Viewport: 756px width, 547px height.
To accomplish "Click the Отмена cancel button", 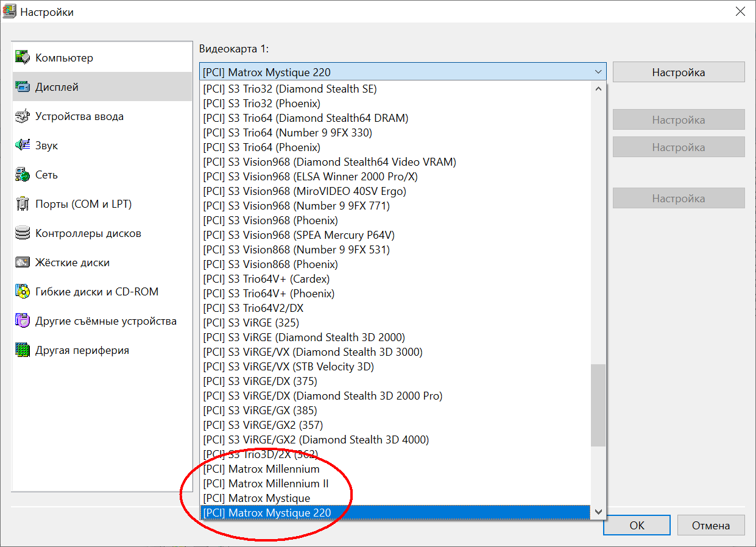I will 711,525.
